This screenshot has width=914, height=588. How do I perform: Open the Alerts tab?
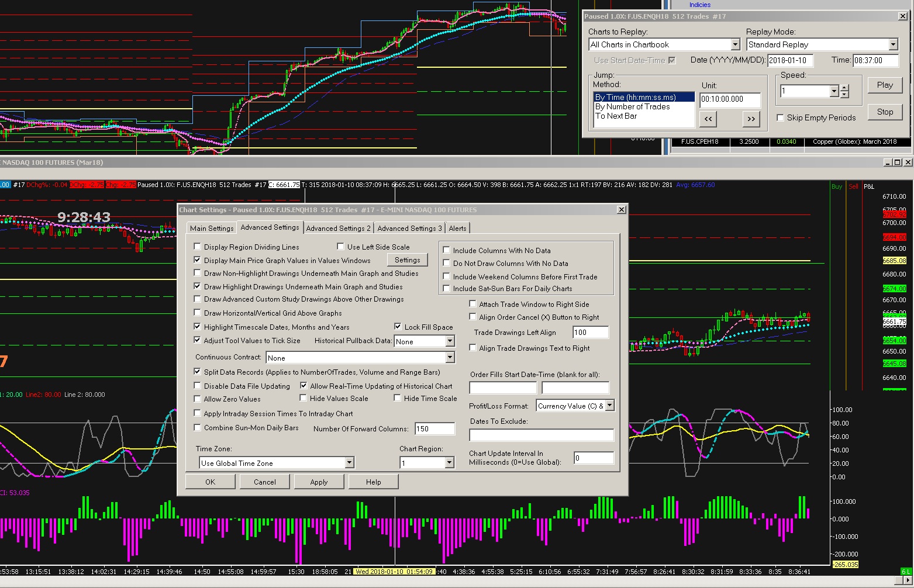pyautogui.click(x=457, y=229)
